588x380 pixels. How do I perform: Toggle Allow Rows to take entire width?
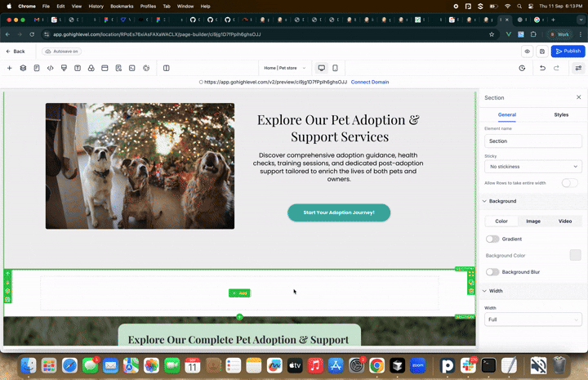570,183
